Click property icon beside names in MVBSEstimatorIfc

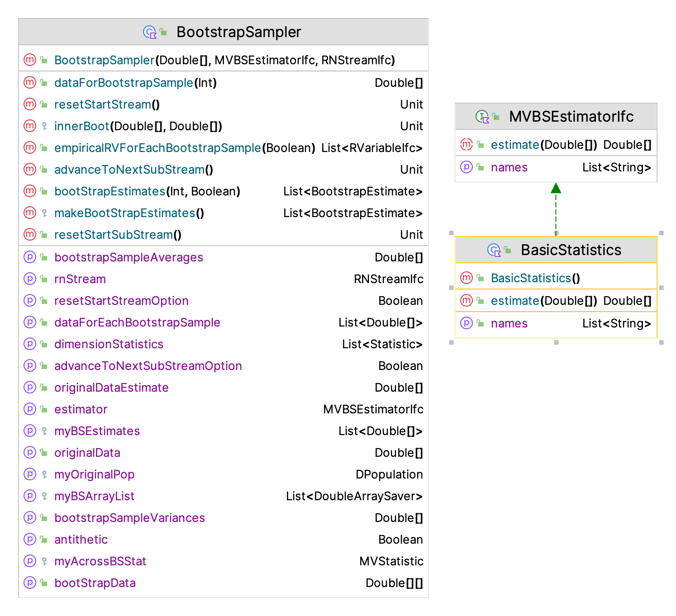(x=467, y=167)
